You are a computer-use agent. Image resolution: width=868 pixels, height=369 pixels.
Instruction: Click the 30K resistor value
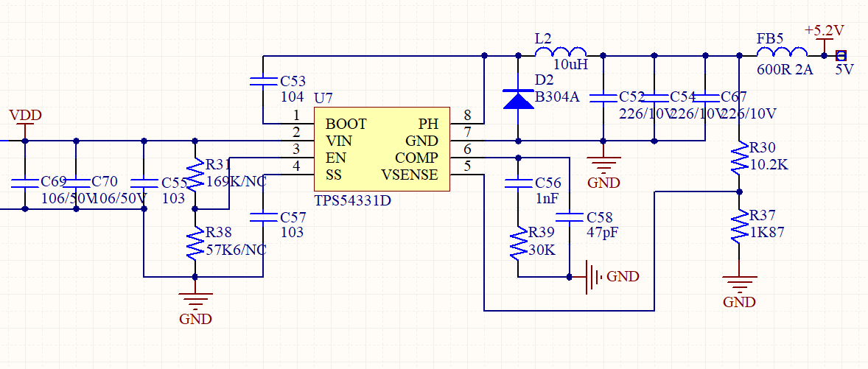[x=542, y=250]
